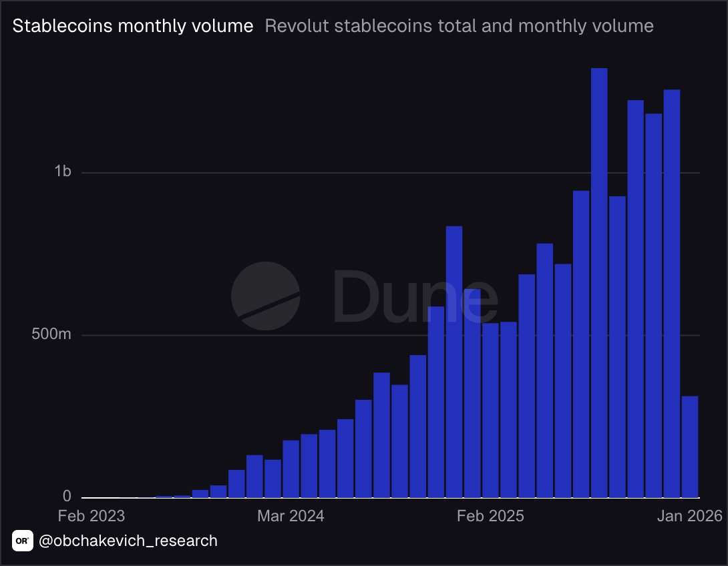The image size is (728, 566).
Task: Click the Feb 2023 date label
Action: (90, 516)
